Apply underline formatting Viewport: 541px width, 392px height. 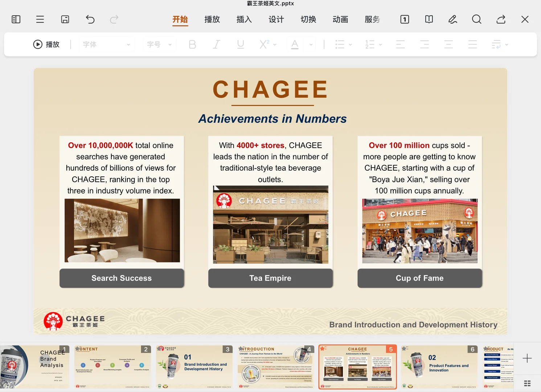coord(240,44)
